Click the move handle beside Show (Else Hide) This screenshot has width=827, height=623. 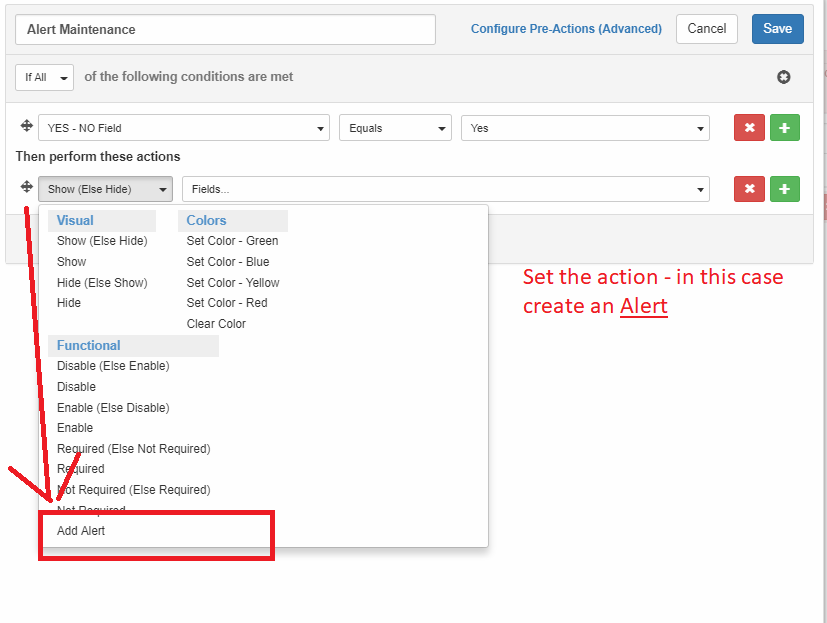27,188
